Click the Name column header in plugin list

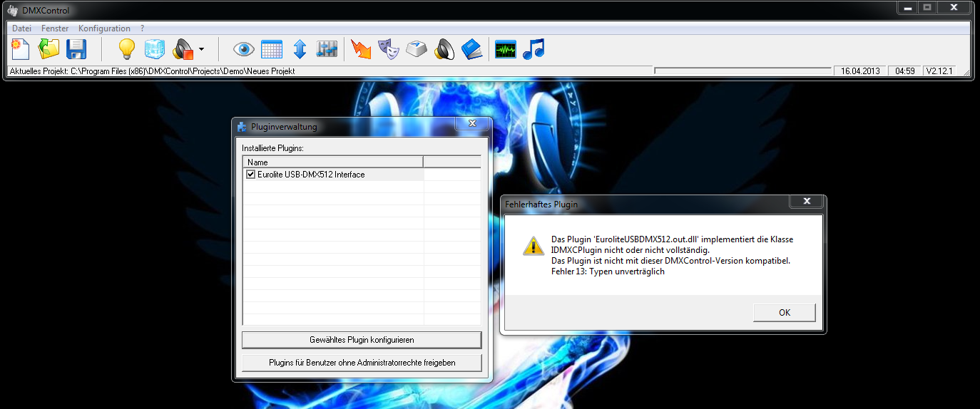333,162
